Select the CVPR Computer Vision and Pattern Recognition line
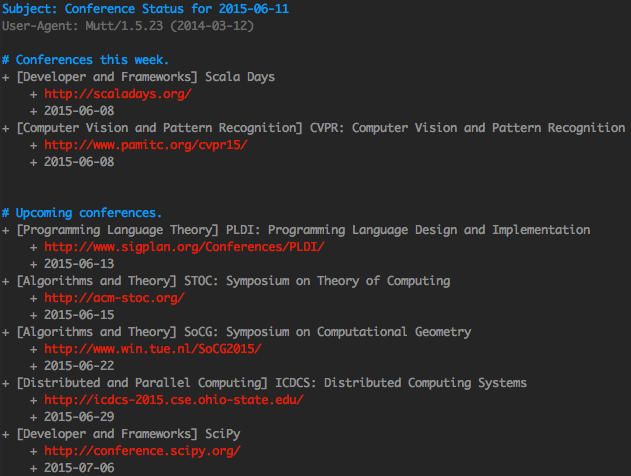The width and height of the screenshot is (631, 476). click(314, 128)
